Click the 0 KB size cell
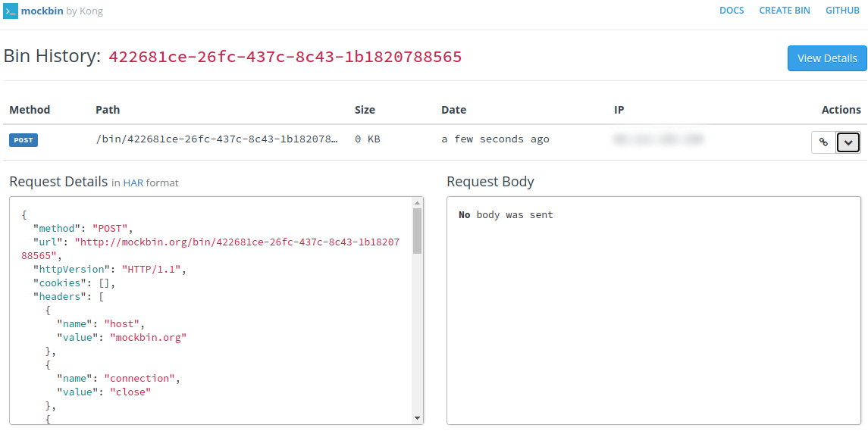Screen dimensions: 868x434 (367, 139)
